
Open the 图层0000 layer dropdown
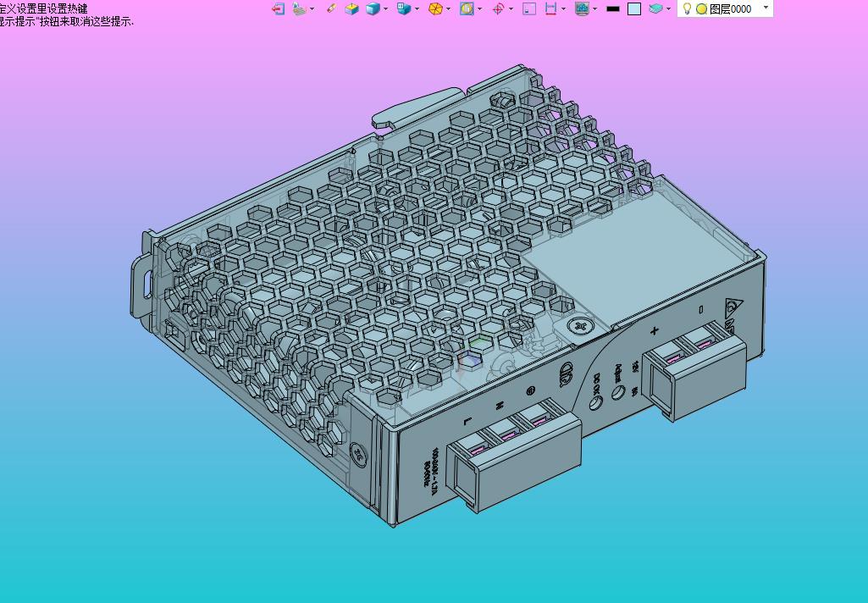(766, 8)
